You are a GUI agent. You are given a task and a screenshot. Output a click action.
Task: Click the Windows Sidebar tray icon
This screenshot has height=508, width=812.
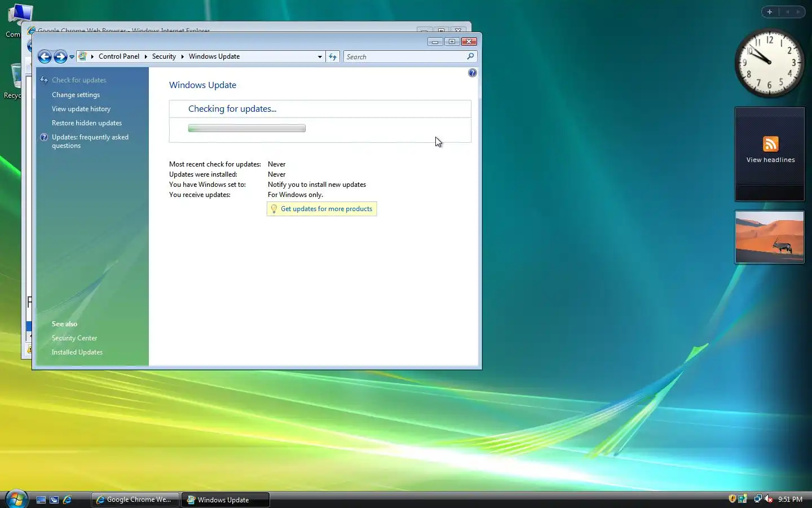[743, 499]
